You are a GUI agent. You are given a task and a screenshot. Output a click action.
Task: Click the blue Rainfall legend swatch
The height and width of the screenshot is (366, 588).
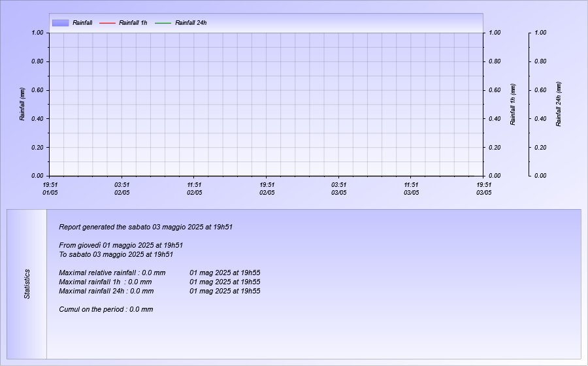[60, 23]
